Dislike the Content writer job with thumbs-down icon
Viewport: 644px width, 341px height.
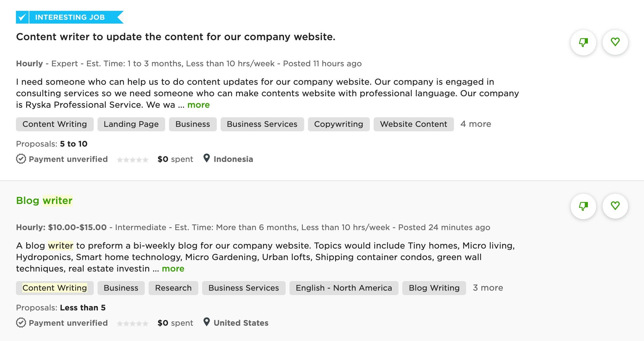(x=583, y=42)
